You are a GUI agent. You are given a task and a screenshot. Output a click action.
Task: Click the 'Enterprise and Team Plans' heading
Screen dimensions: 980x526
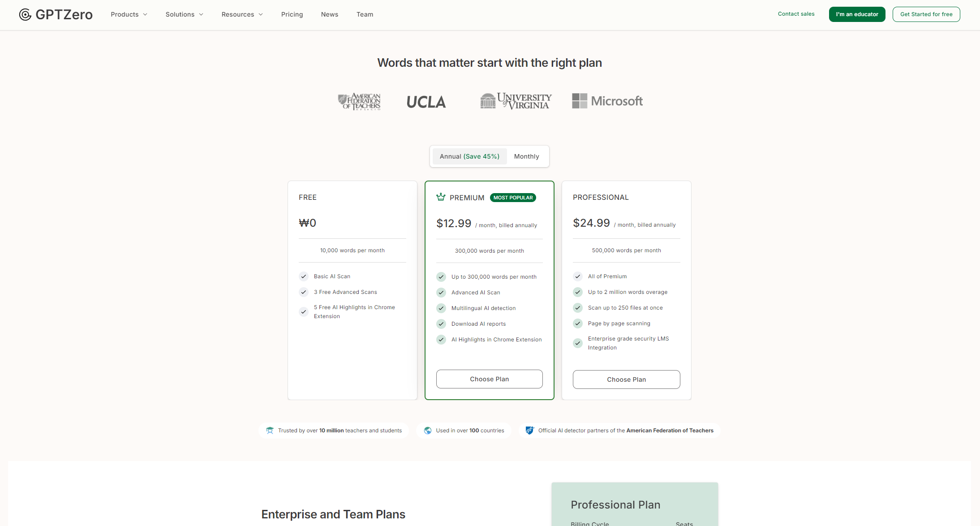click(333, 514)
